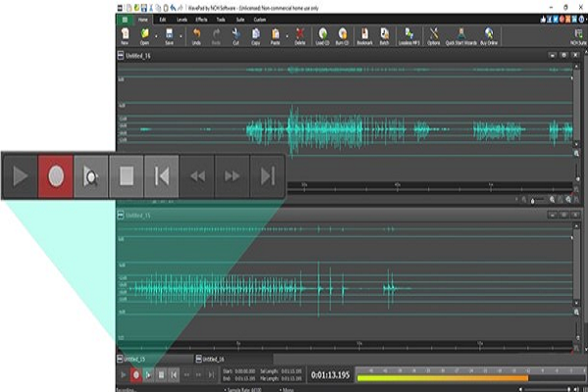Click the Stop button in enlarged transport panel

125,176
